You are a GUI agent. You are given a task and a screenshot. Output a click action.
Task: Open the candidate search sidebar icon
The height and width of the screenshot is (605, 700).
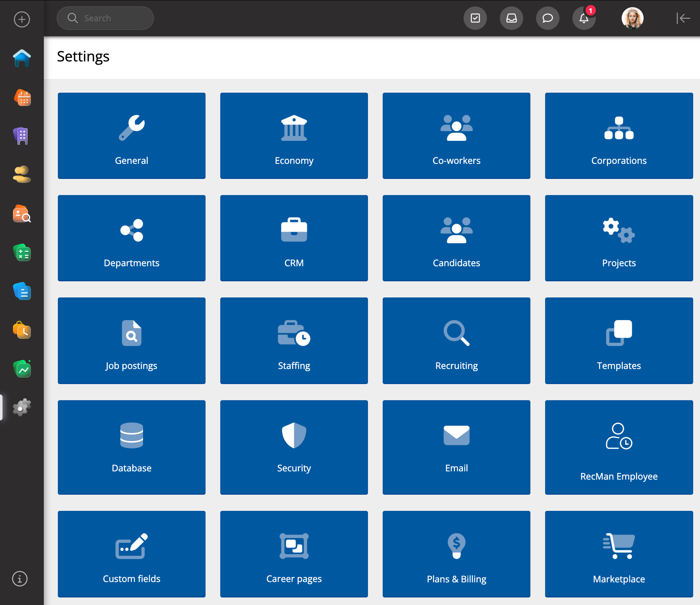coord(22,214)
